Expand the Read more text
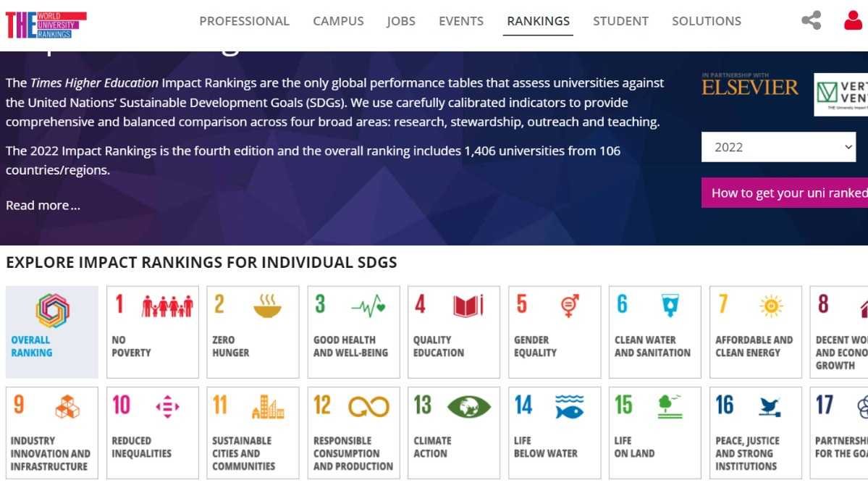Viewport: 868px width, 488px height. [43, 206]
